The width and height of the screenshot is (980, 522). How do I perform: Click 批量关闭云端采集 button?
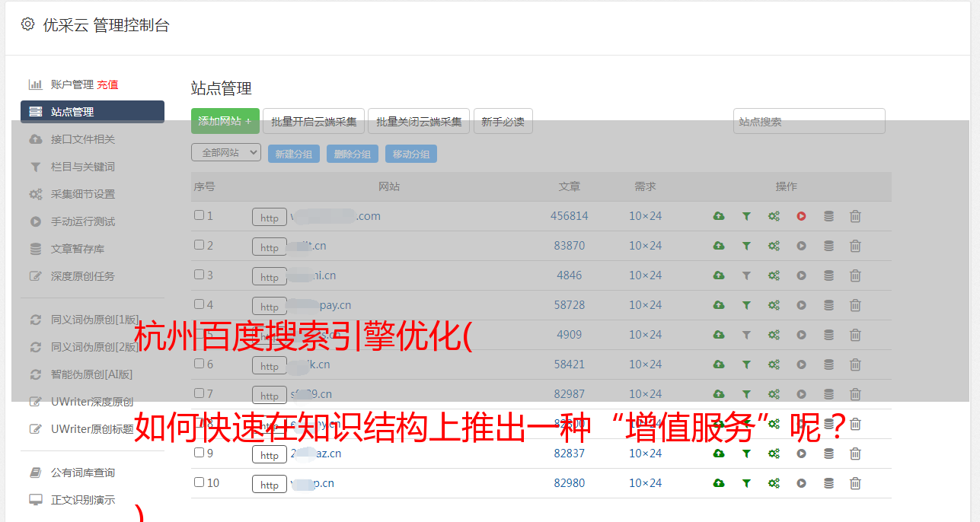419,121
